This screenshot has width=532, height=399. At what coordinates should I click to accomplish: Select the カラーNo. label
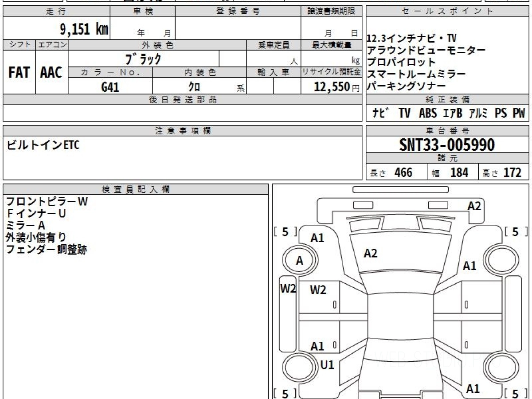click(110, 73)
